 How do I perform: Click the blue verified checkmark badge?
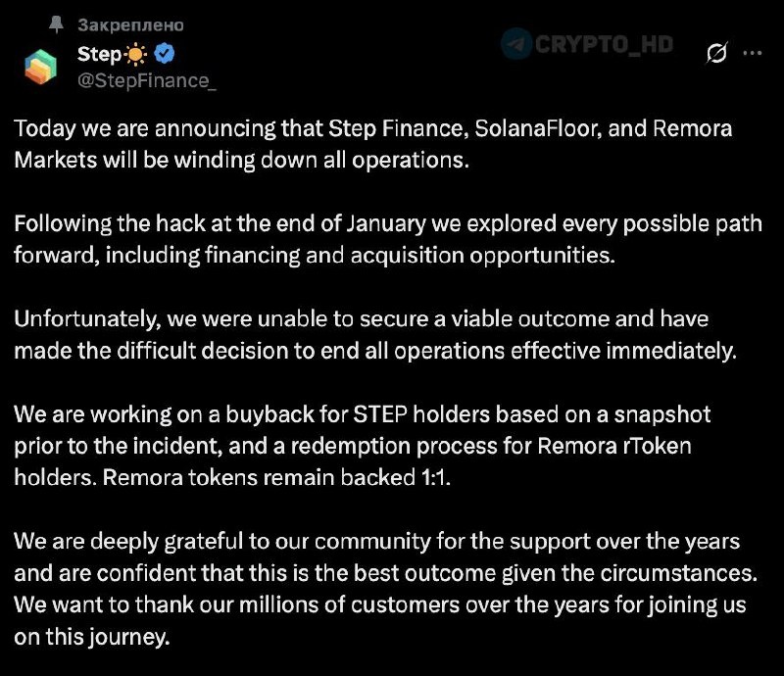tap(164, 53)
